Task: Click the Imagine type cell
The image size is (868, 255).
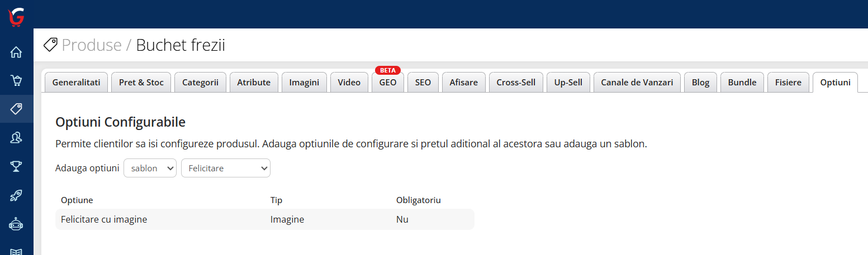Action: point(287,219)
